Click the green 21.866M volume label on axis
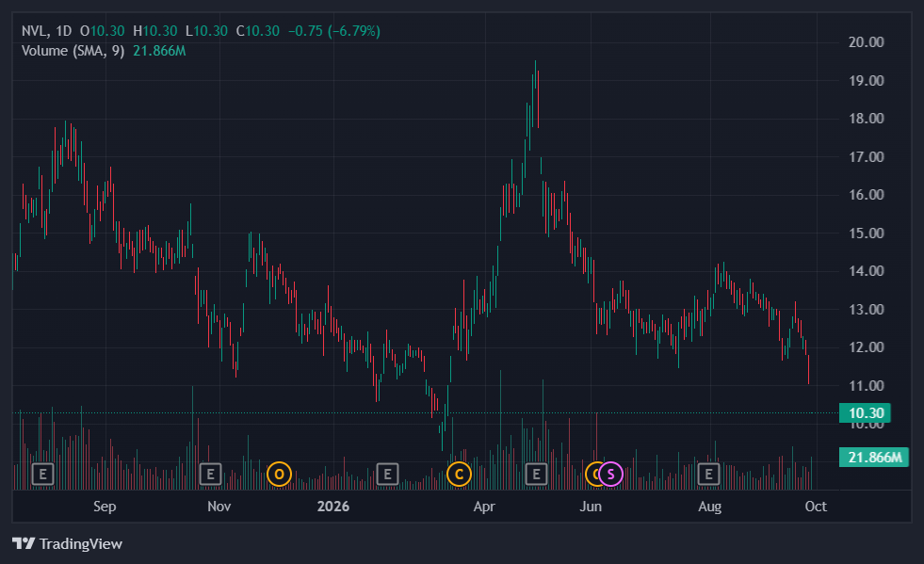 click(x=874, y=458)
